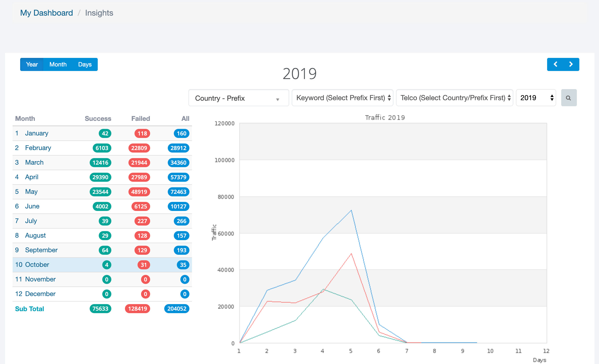Click May success badge 23544
599x364 pixels.
pos(101,192)
